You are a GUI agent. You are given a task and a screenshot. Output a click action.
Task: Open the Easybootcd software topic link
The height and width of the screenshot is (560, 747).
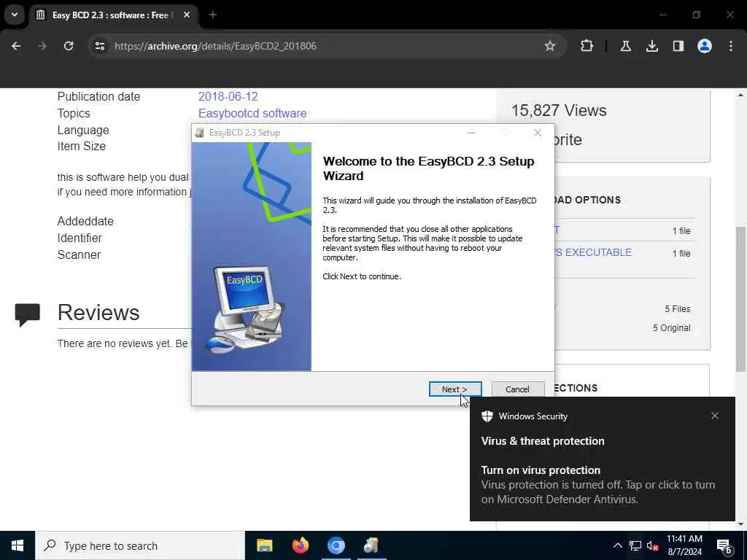pyautogui.click(x=252, y=113)
